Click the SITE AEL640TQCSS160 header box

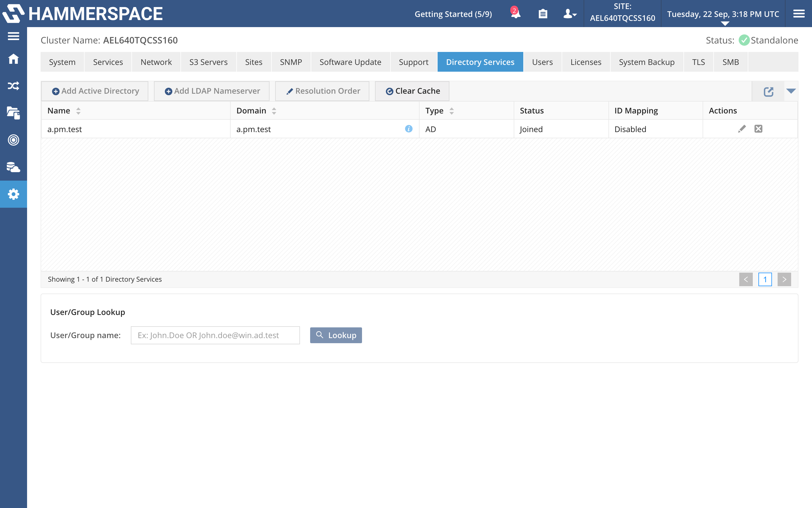[623, 14]
